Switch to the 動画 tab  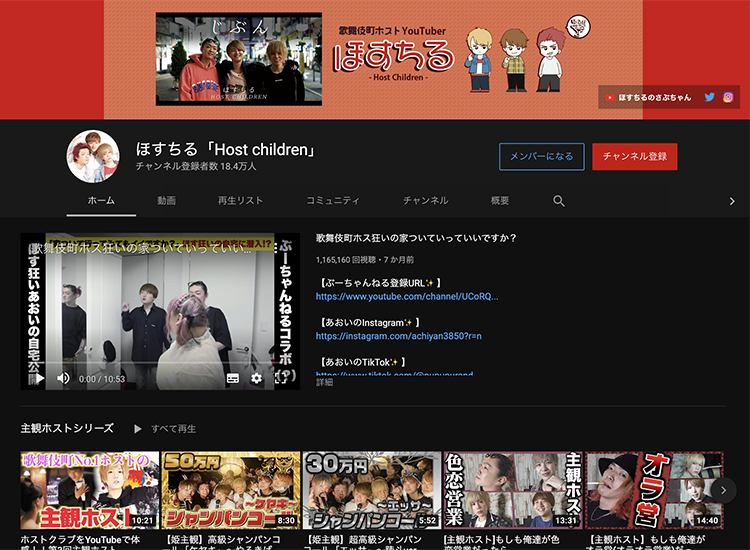click(x=166, y=201)
